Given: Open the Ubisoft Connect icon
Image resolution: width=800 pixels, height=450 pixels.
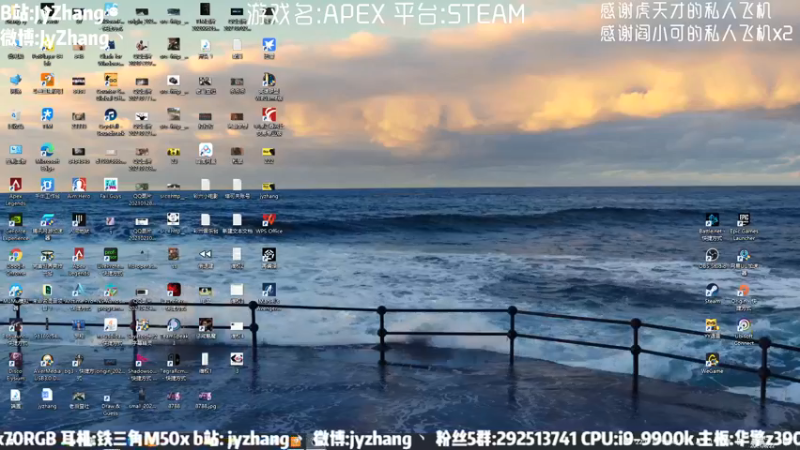Looking at the screenshot, I should click(743, 326).
